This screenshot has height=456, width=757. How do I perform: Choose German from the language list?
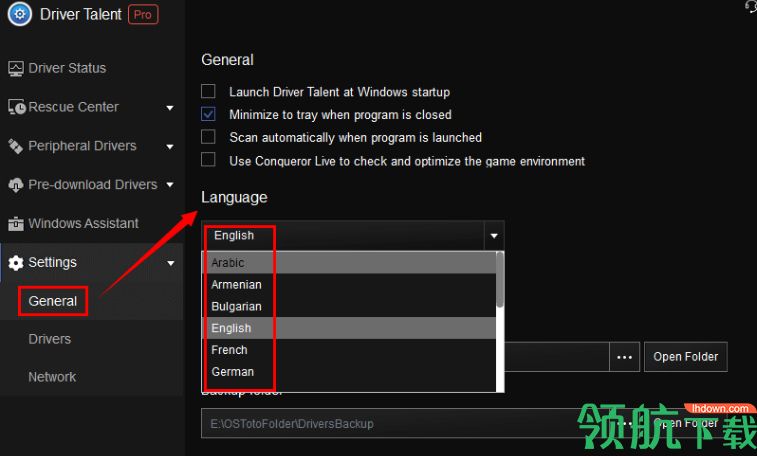[x=349, y=372]
